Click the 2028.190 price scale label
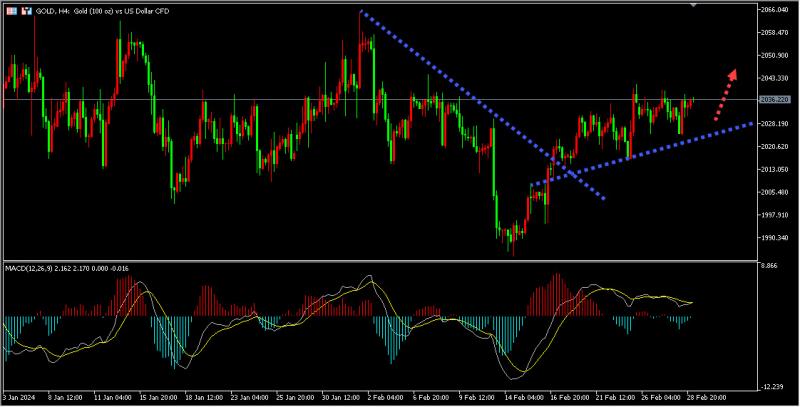This screenshot has height=407, width=800. (775, 124)
